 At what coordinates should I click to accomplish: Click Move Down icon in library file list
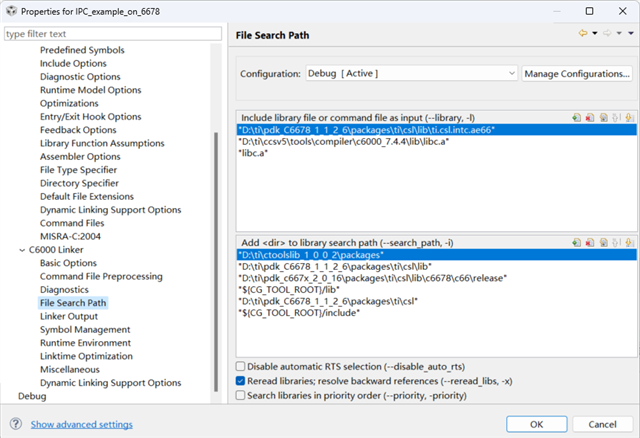pos(628,117)
